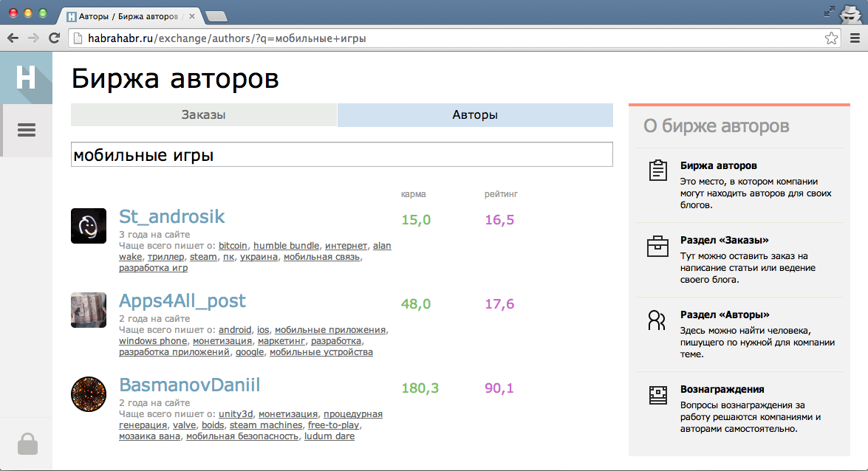Click the триллер tag
868x471 pixels.
click(x=165, y=257)
